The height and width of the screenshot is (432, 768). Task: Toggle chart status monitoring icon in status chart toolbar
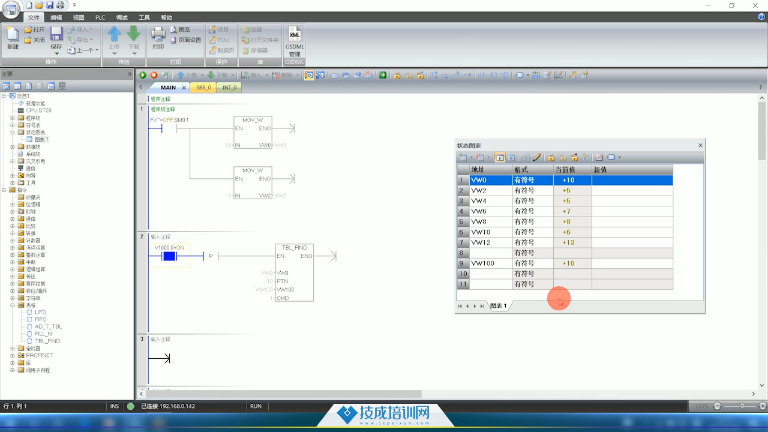500,157
